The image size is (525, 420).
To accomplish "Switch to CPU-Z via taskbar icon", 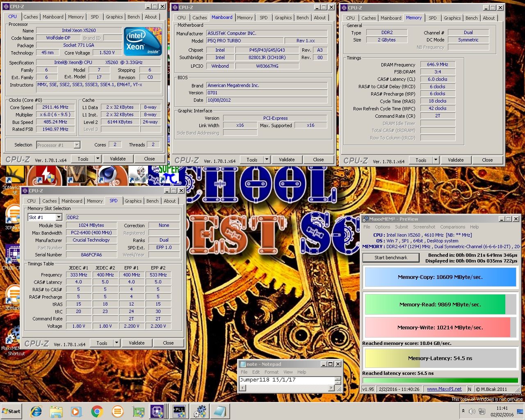I will point(157,411).
